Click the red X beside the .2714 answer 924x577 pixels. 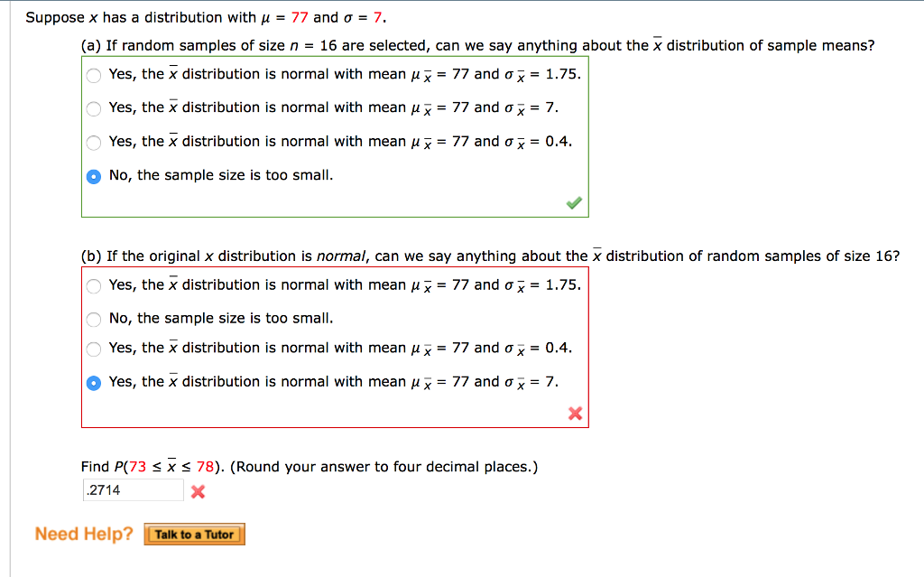198,491
